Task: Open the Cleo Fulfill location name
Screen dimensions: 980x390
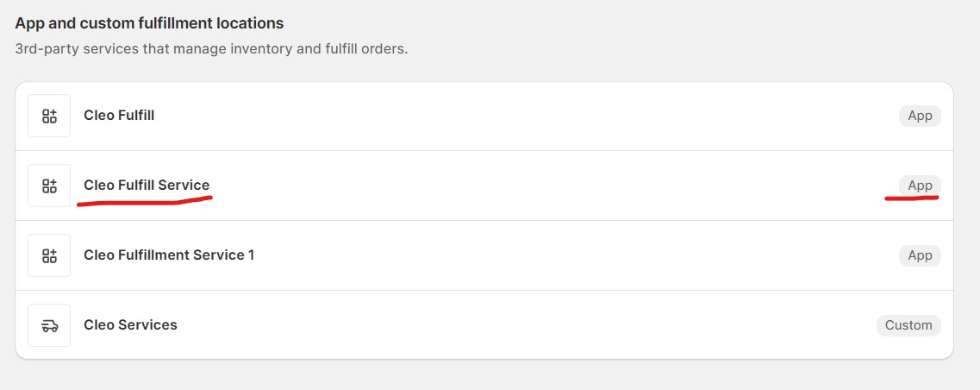Action: pyautogui.click(x=119, y=115)
